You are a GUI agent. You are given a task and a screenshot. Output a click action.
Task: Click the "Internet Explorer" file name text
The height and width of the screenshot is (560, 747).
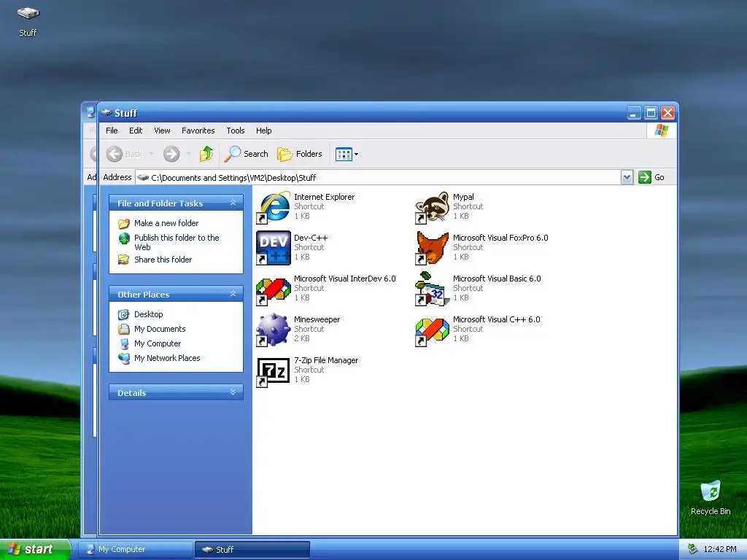click(324, 197)
